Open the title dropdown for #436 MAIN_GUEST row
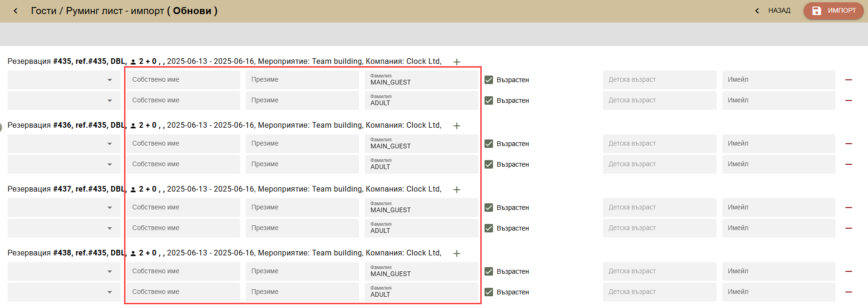 [64, 144]
